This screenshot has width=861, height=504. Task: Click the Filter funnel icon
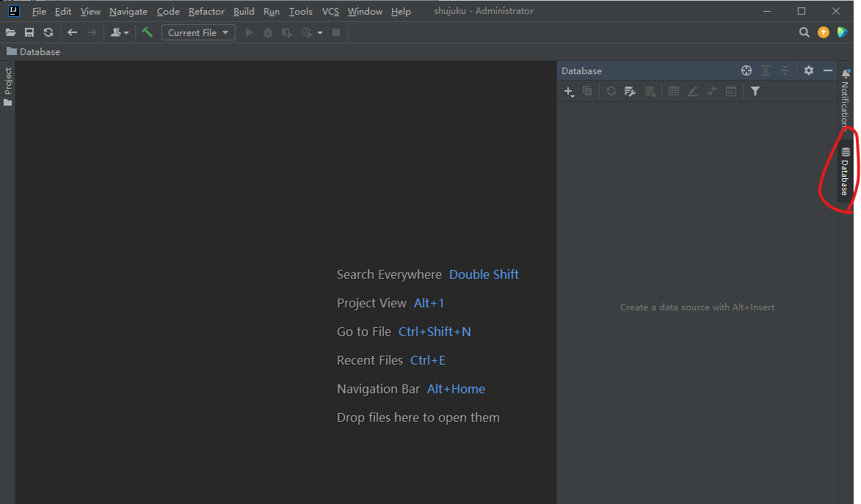pyautogui.click(x=755, y=91)
